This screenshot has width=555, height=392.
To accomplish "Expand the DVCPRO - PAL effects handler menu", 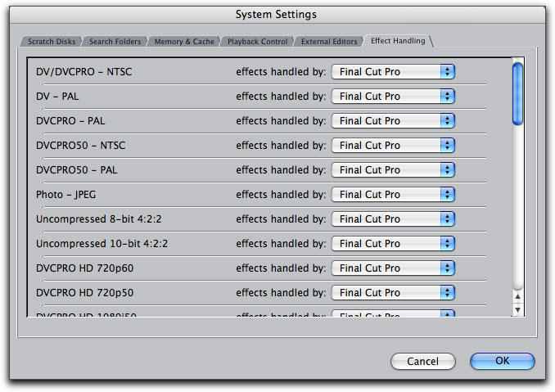I will click(x=393, y=121).
